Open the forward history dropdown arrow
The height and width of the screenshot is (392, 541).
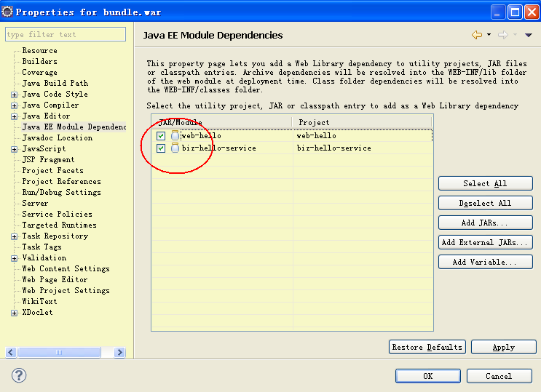pos(515,34)
